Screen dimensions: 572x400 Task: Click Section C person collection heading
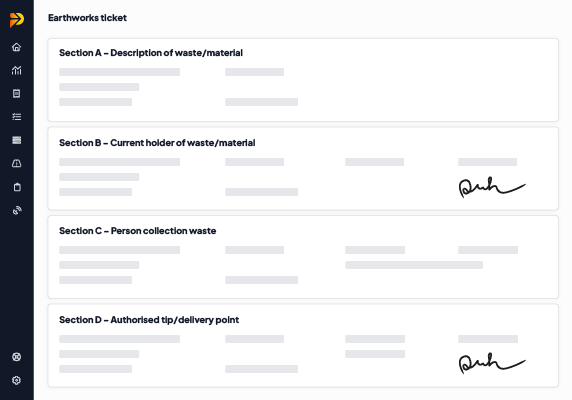pos(138,231)
